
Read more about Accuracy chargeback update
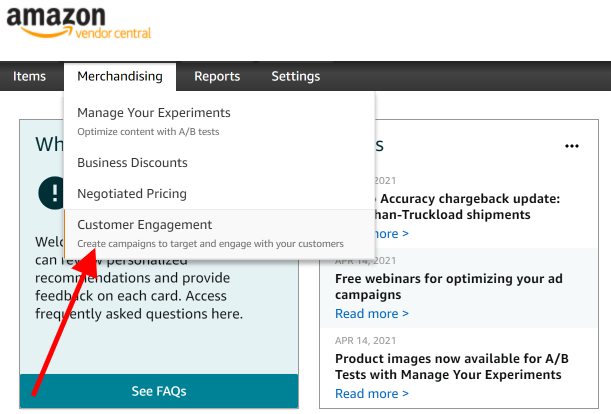[391, 234]
